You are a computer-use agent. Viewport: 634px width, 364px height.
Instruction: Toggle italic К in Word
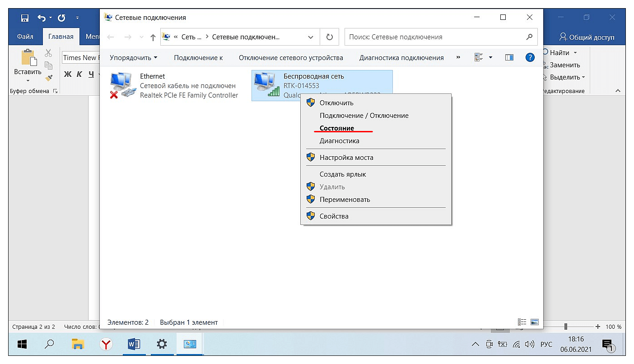coord(79,74)
